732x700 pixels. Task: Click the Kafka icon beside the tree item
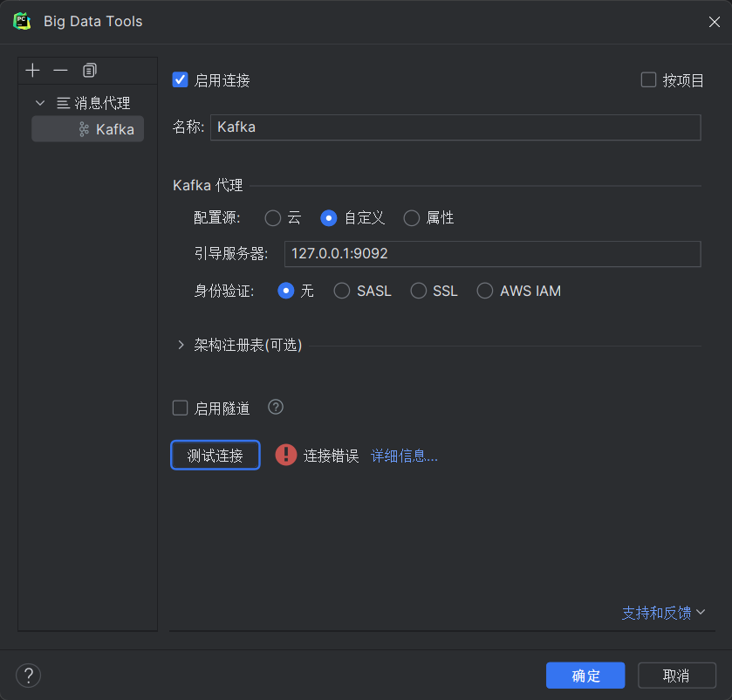[x=84, y=129]
